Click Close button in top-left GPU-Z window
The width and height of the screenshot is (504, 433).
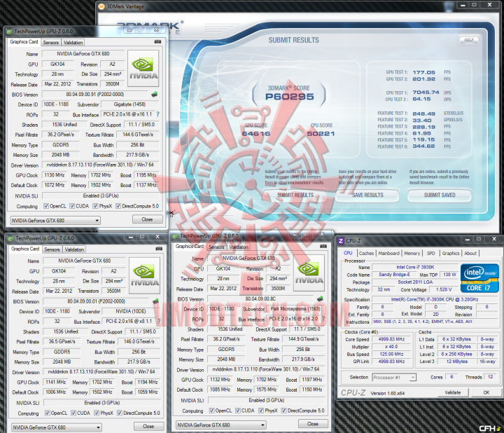(x=147, y=219)
